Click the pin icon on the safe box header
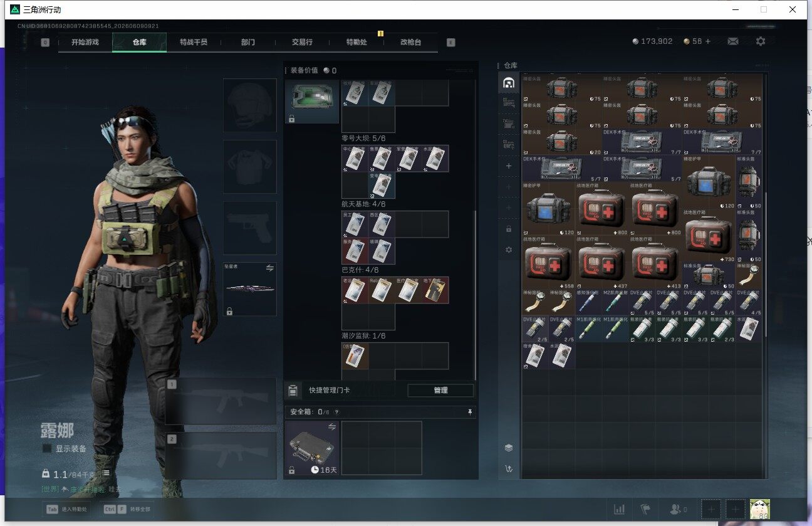 [x=470, y=412]
